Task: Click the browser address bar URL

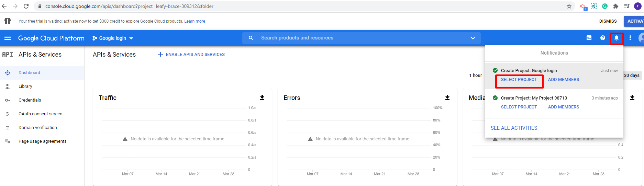Action: (131, 6)
